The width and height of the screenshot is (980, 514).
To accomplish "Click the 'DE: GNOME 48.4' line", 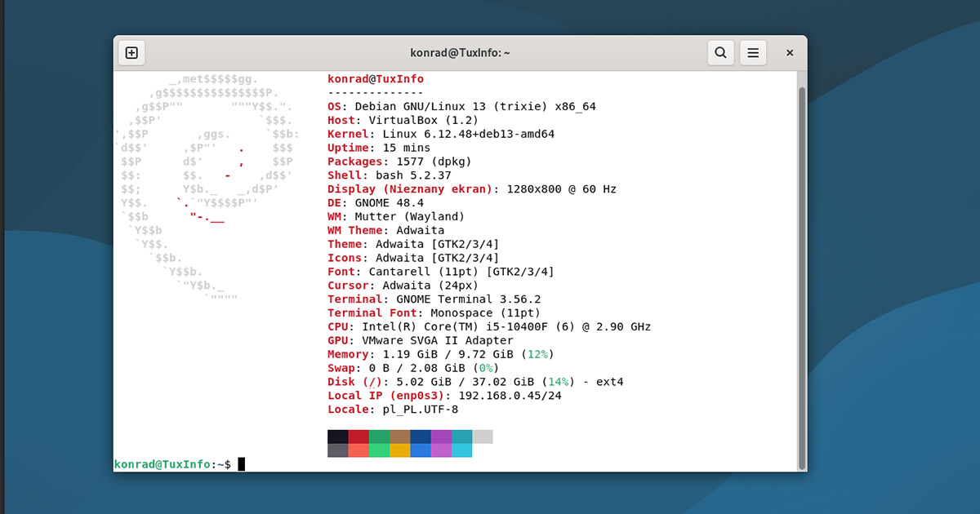I will tap(376, 203).
